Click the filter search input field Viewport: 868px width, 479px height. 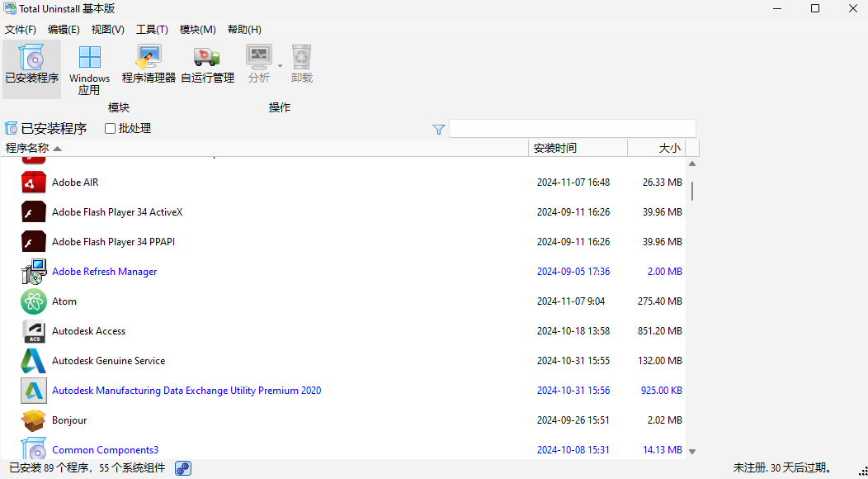(x=573, y=129)
